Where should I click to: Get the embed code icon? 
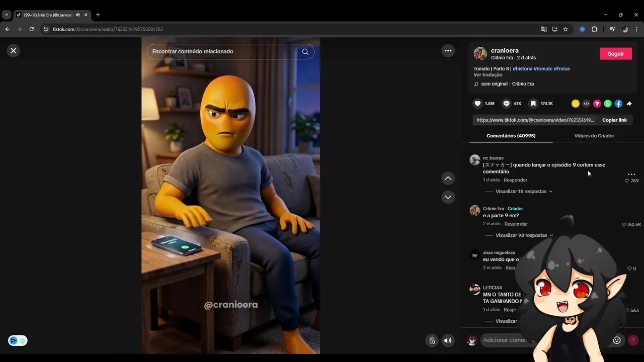(x=586, y=104)
